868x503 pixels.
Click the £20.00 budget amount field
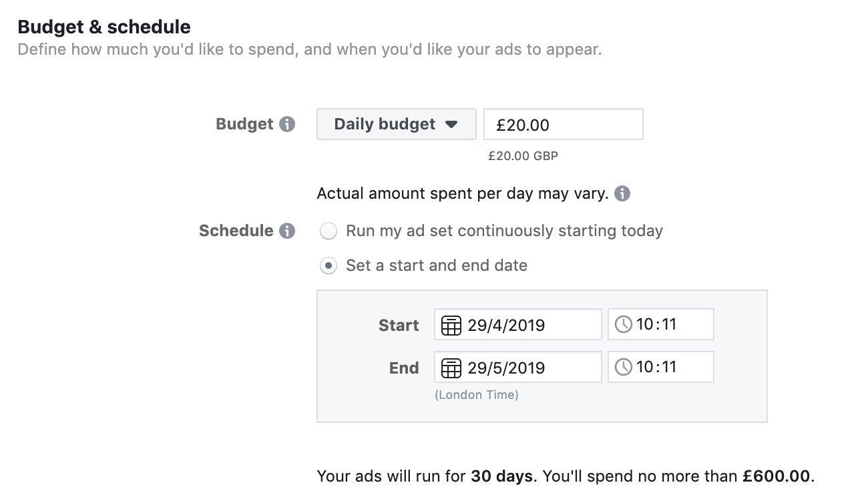pos(563,125)
